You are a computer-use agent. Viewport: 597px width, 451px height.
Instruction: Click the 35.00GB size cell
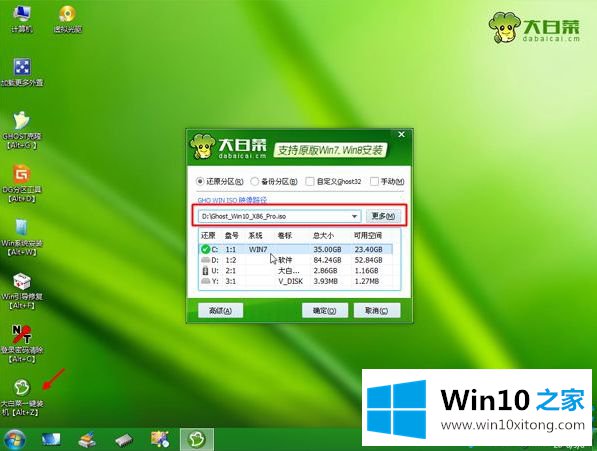click(327, 249)
